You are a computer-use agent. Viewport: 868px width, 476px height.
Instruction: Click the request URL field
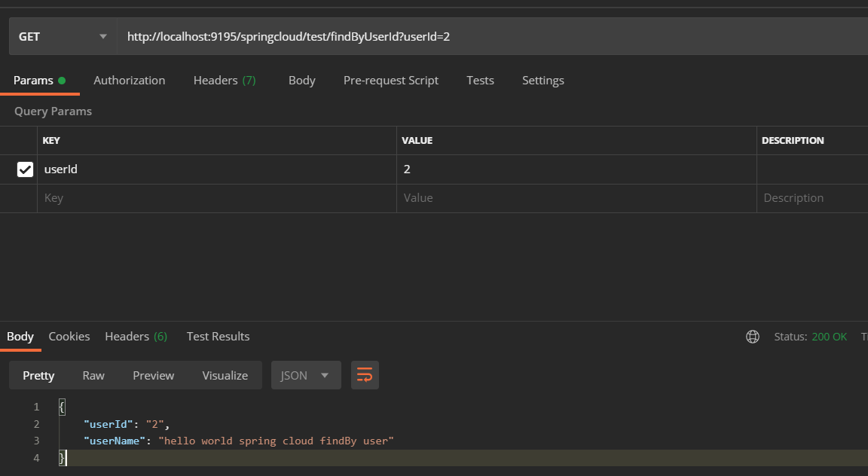[x=492, y=37]
